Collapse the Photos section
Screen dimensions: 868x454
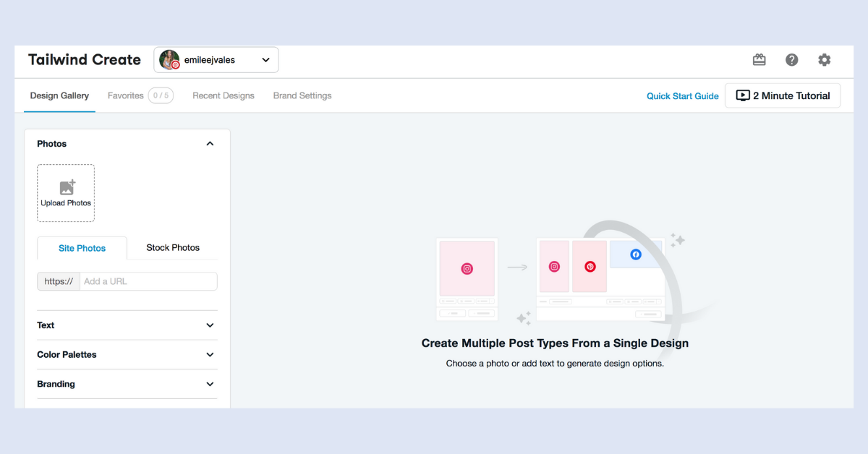(210, 144)
